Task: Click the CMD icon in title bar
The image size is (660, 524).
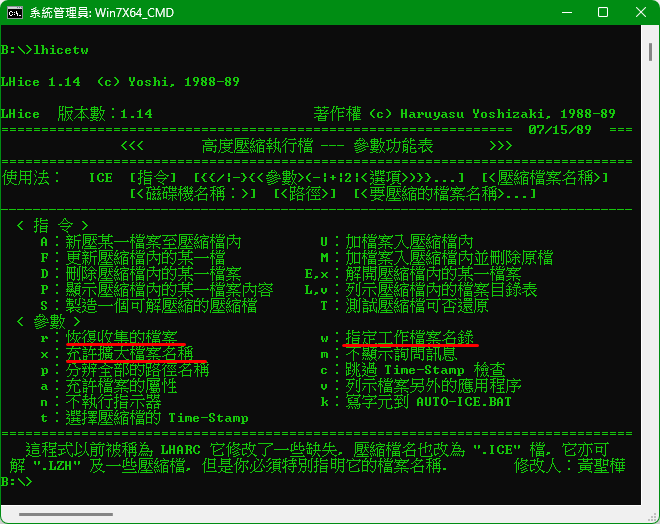Action: [x=15, y=13]
